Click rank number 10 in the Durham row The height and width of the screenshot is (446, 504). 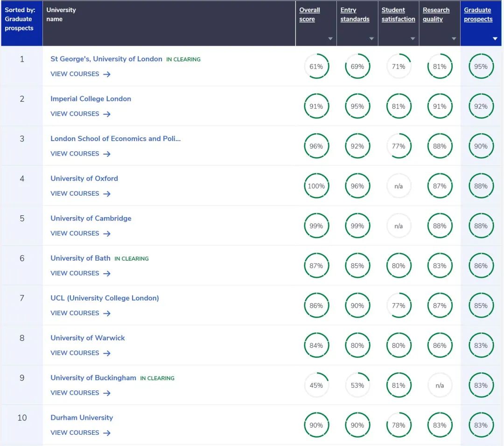[x=22, y=418]
